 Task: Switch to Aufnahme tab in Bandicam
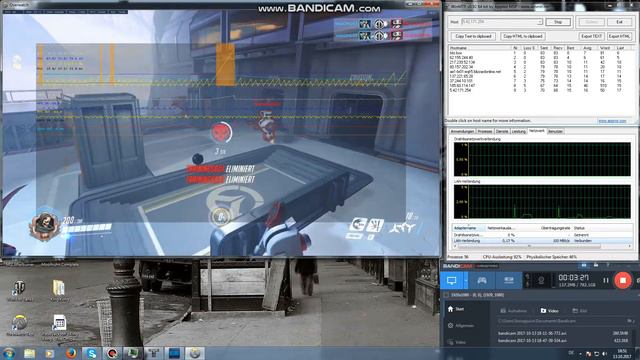coord(513,311)
